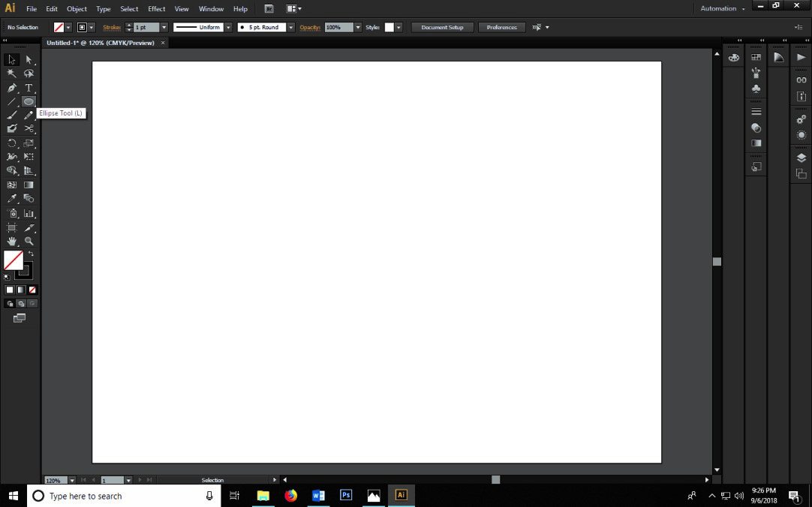Open the stroke color dropdown arrow

(x=92, y=28)
